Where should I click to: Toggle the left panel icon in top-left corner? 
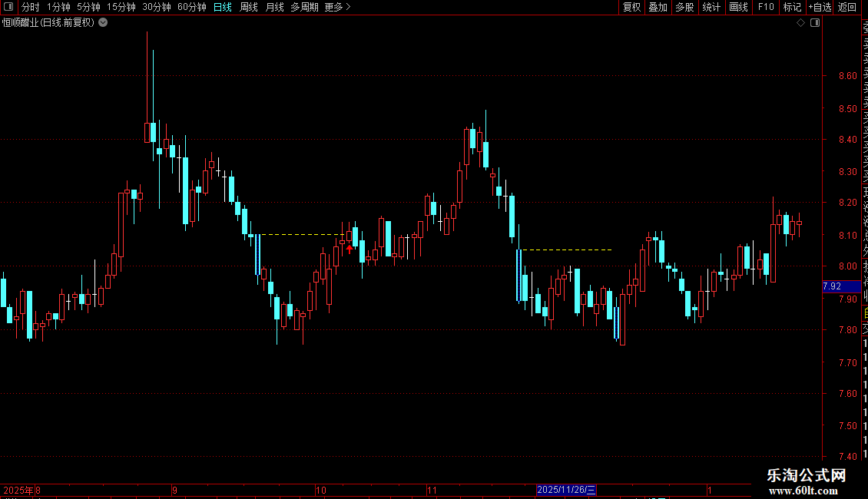pos(8,7)
